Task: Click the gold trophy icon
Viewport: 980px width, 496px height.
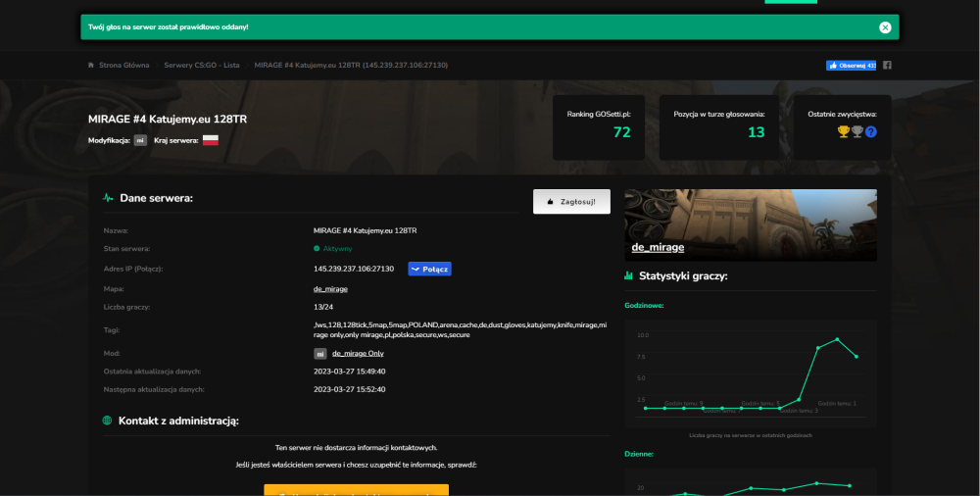Action: [x=844, y=132]
